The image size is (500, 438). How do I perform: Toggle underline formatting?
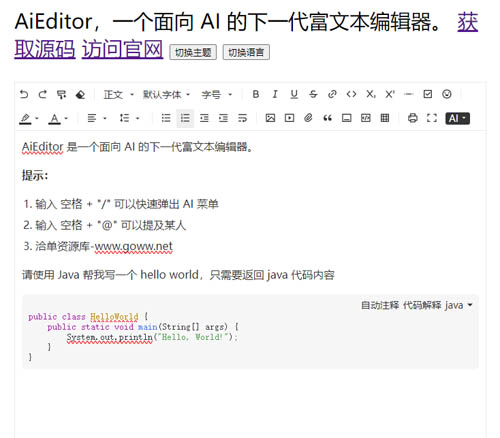294,94
